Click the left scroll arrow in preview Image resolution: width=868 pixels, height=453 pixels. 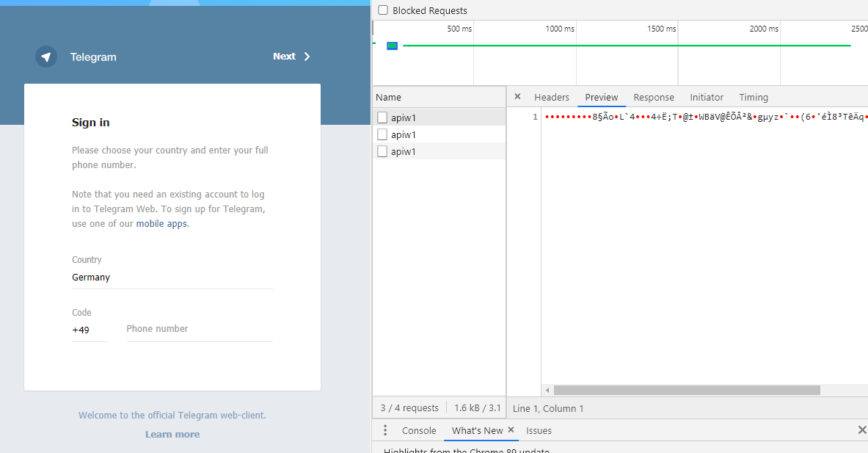point(547,391)
